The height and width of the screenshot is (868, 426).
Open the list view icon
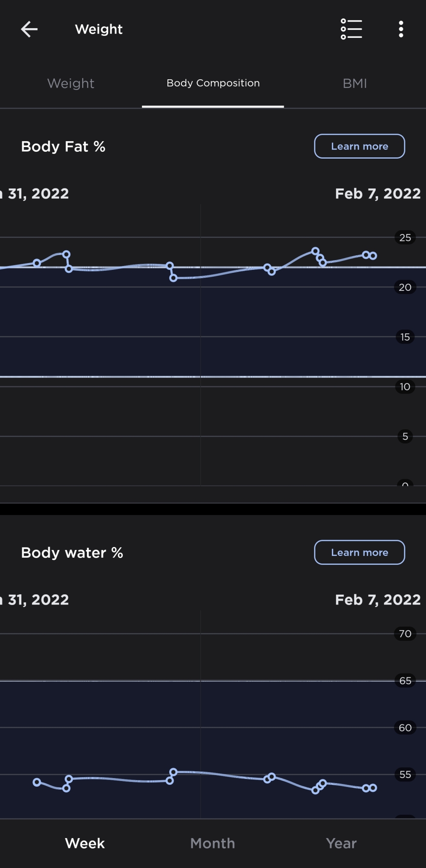tap(351, 29)
